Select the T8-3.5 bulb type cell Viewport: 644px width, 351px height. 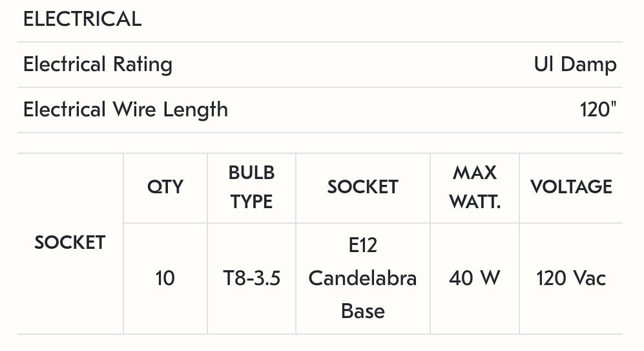[x=251, y=279]
